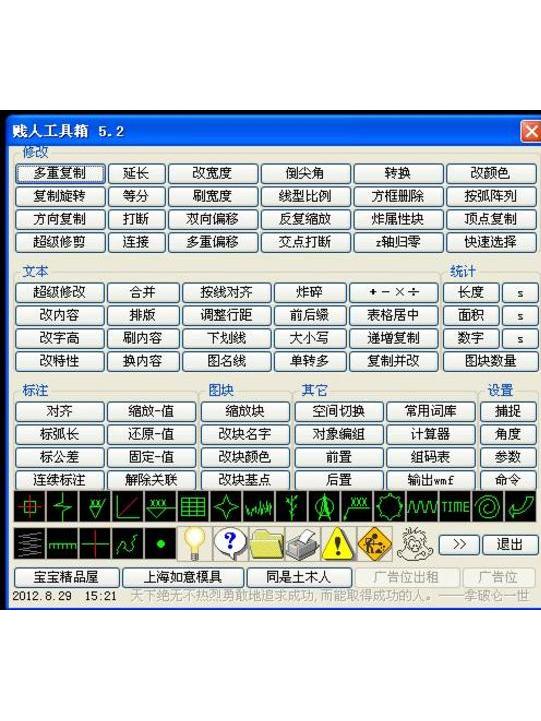Choose the grass hatch pattern icon
This screenshot has width=541, height=721.
tap(258, 506)
